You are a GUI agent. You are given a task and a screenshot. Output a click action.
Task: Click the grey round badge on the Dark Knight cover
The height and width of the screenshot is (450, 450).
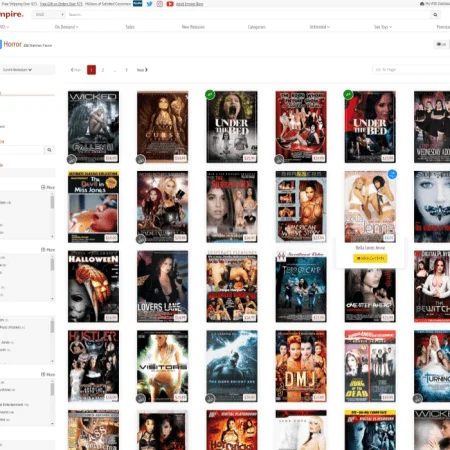pyautogui.click(x=210, y=398)
